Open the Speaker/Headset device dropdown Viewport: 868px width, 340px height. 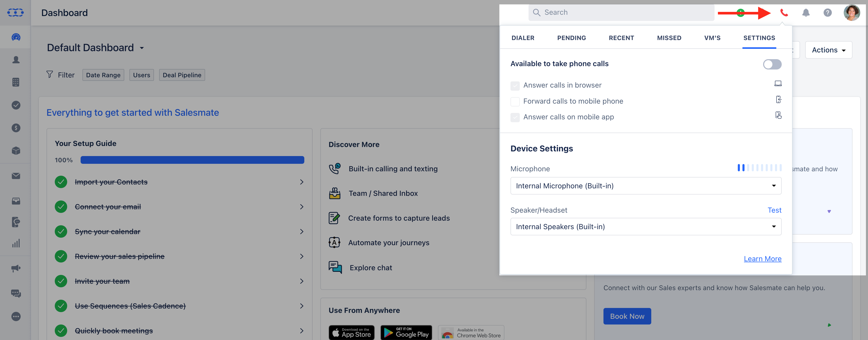[646, 226]
